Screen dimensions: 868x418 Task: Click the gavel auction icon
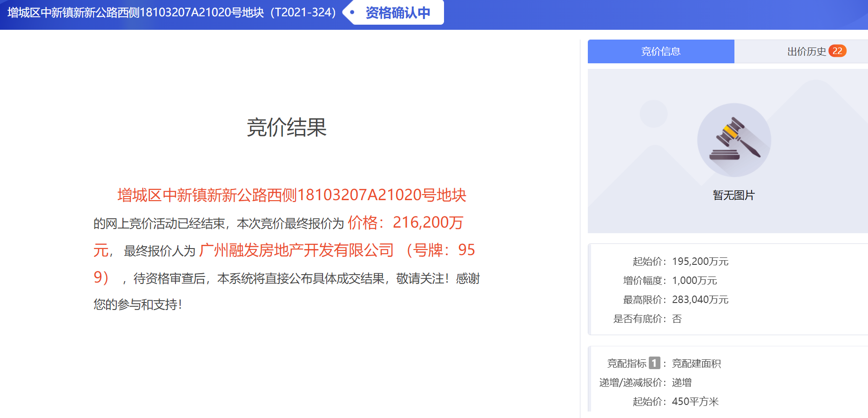734,140
